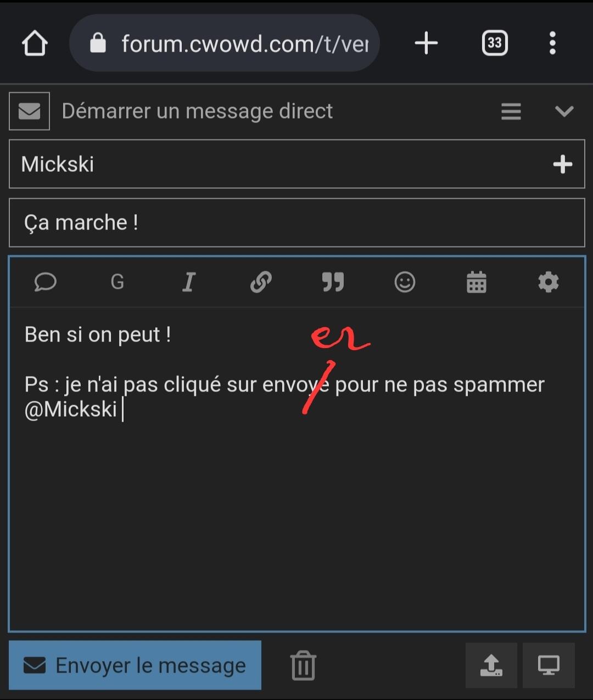The height and width of the screenshot is (700, 593).
Task: Collapse the composer with chevron arrow
Action: (564, 111)
